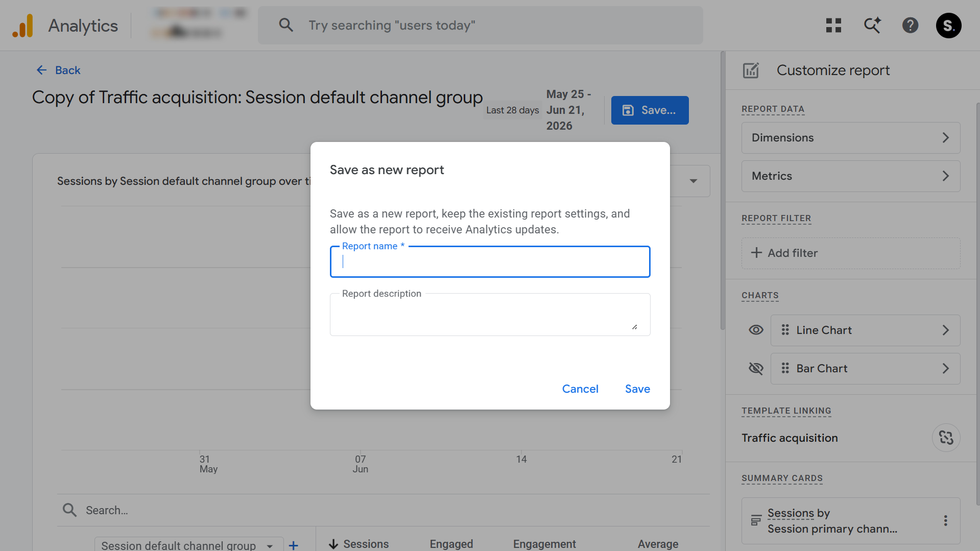Click the top search bar
The height and width of the screenshot is (551, 980).
(x=481, y=25)
